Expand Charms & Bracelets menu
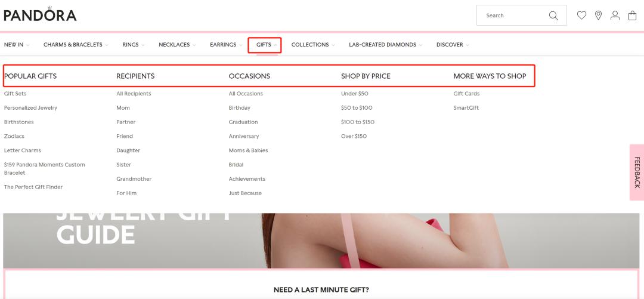Image resolution: width=644 pixels, height=299 pixels. point(76,44)
